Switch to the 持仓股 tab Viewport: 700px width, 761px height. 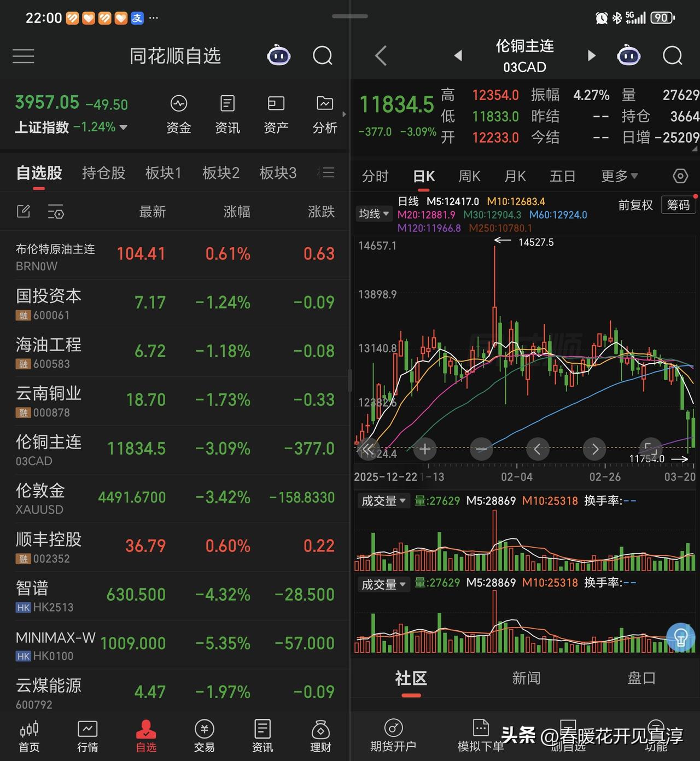(104, 173)
